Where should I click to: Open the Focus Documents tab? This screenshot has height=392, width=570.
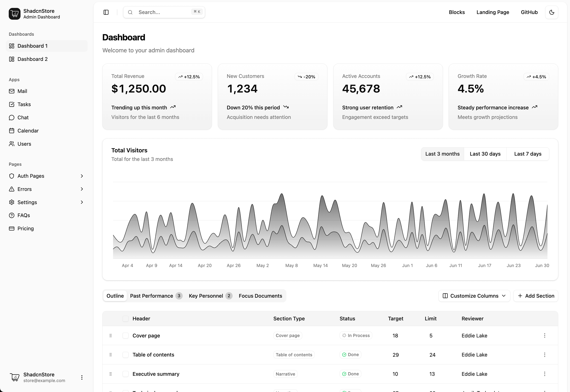[260, 296]
